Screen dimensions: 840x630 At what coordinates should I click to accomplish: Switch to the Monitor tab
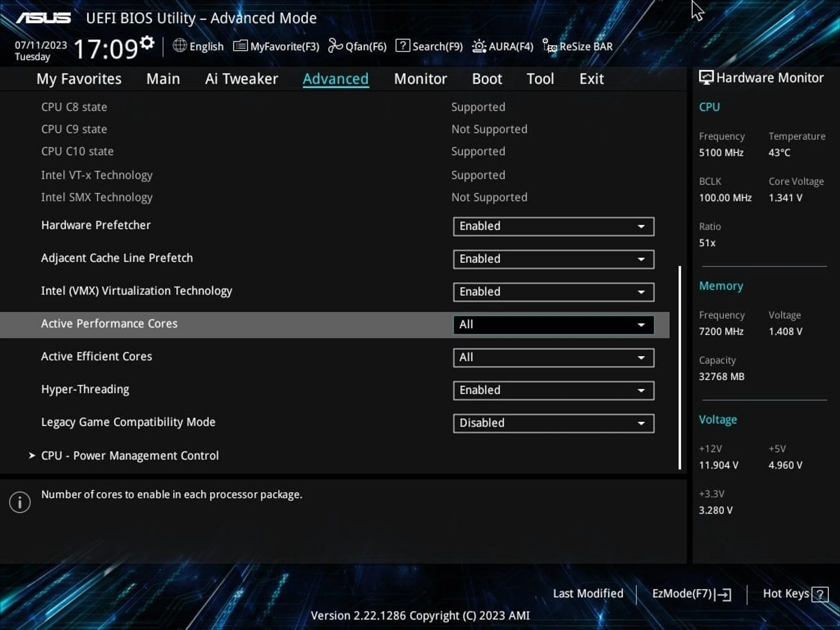point(420,79)
